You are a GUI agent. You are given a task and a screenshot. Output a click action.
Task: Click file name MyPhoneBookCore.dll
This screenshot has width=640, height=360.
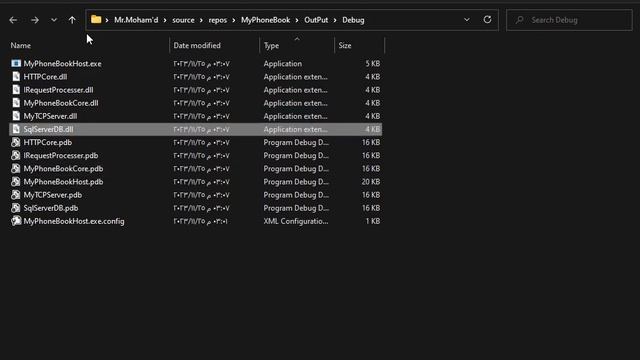(x=61, y=103)
